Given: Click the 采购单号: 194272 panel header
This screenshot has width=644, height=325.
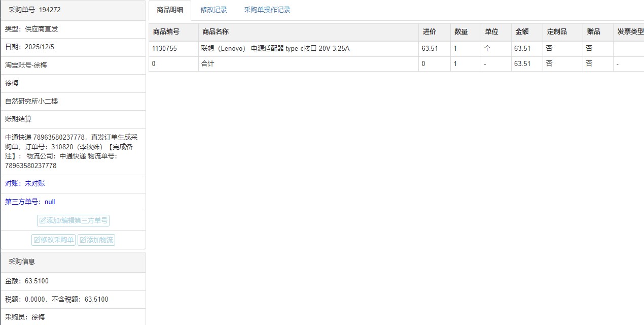Looking at the screenshot, I should (34, 10).
